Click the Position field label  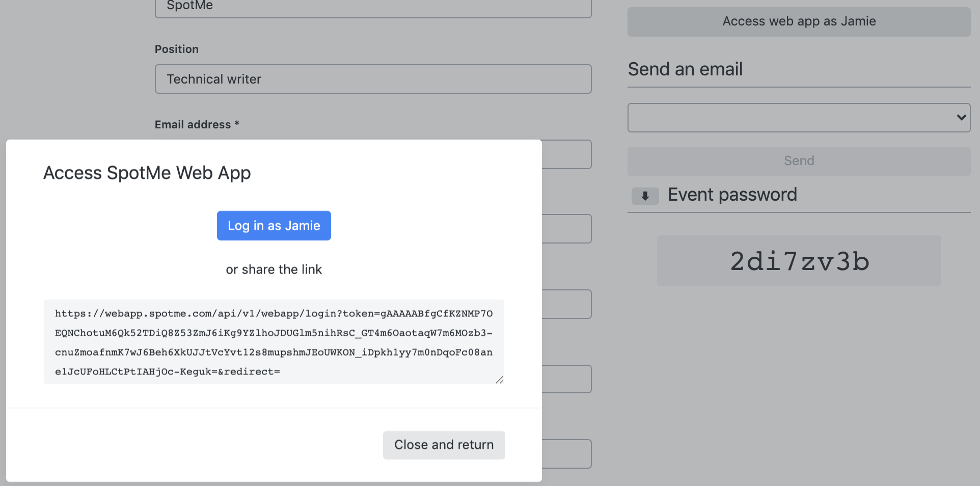pos(177,49)
